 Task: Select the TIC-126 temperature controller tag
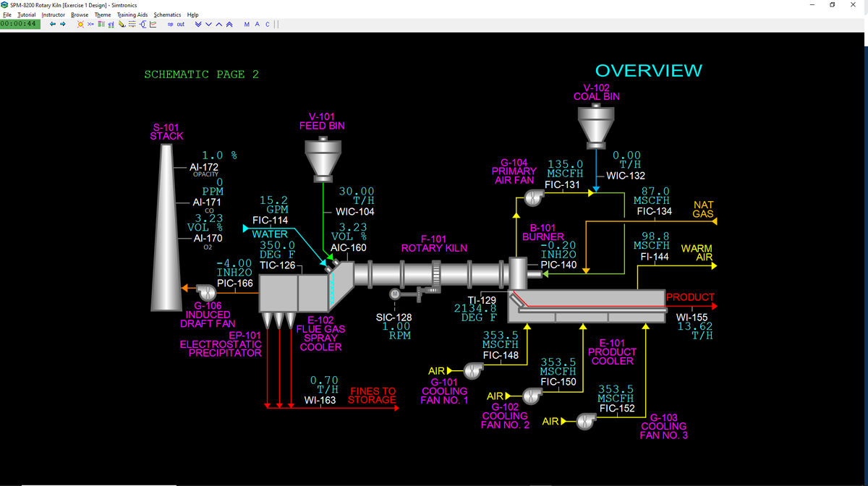[x=277, y=266]
